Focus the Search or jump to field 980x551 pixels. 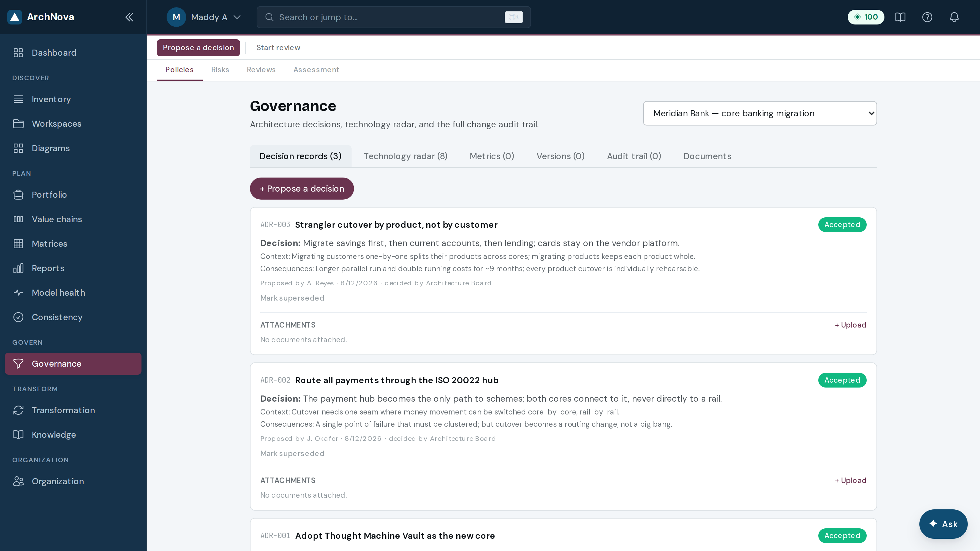(393, 17)
